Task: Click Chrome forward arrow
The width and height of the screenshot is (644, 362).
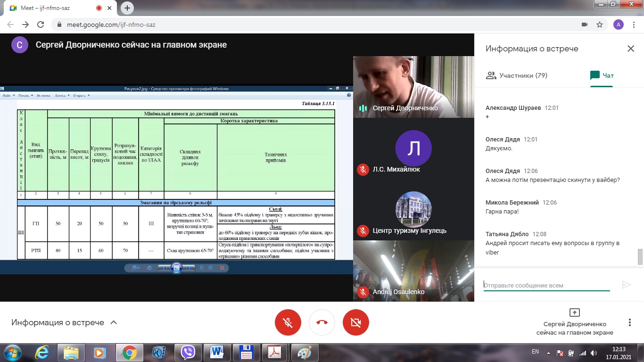Action: point(25,25)
